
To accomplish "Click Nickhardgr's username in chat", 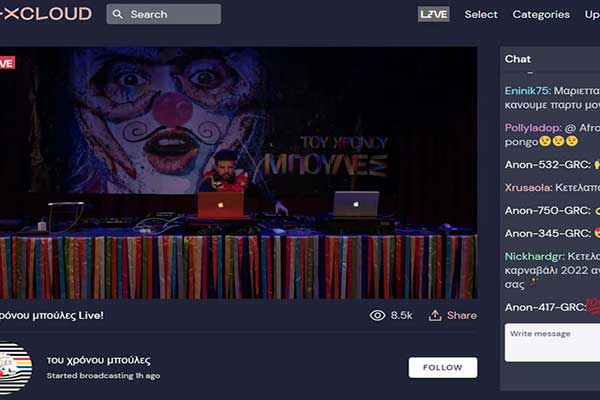I will 538,256.
